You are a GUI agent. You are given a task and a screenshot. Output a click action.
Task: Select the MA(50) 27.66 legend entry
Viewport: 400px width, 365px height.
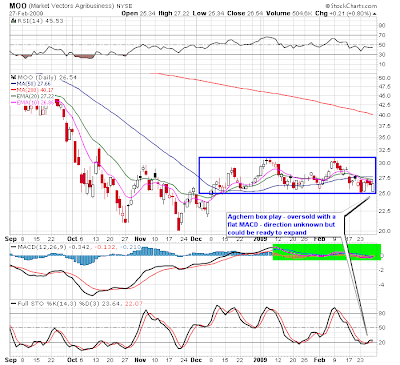(x=31, y=84)
